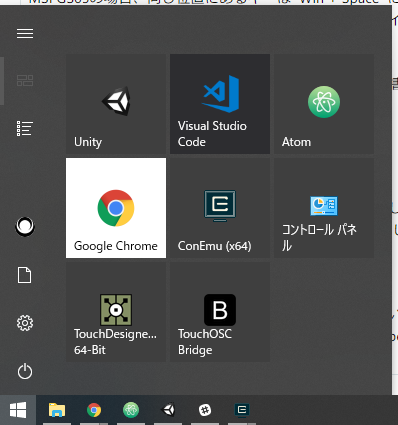
Task: Switch to Chrome on the taskbar
Action: click(94, 410)
